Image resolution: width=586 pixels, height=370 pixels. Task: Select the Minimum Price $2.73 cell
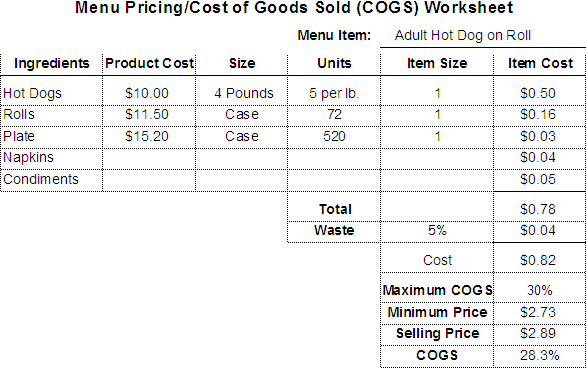[539, 313]
